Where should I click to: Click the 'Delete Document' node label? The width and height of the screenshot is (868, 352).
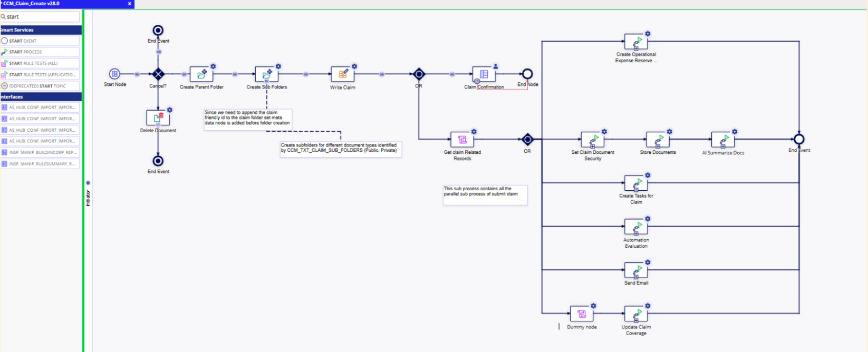(x=158, y=131)
